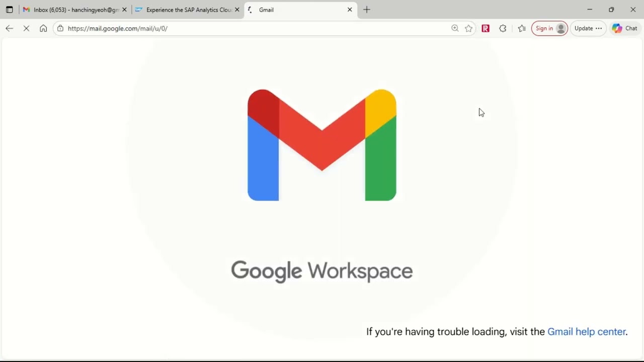Screen dimensions: 644x362
Task: Go to the browser home page
Action: point(43,28)
